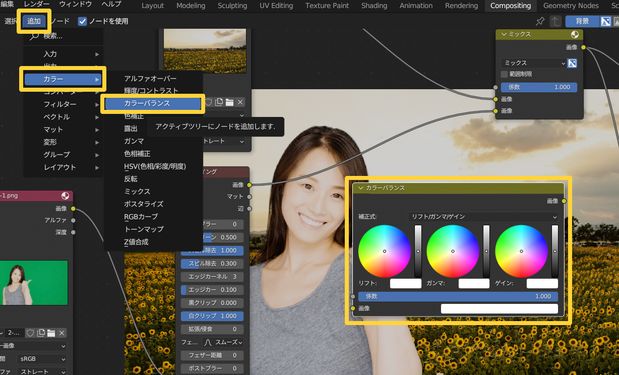Collapse the カラーバランス node
Screen dimensions: 619x375
click(x=360, y=188)
